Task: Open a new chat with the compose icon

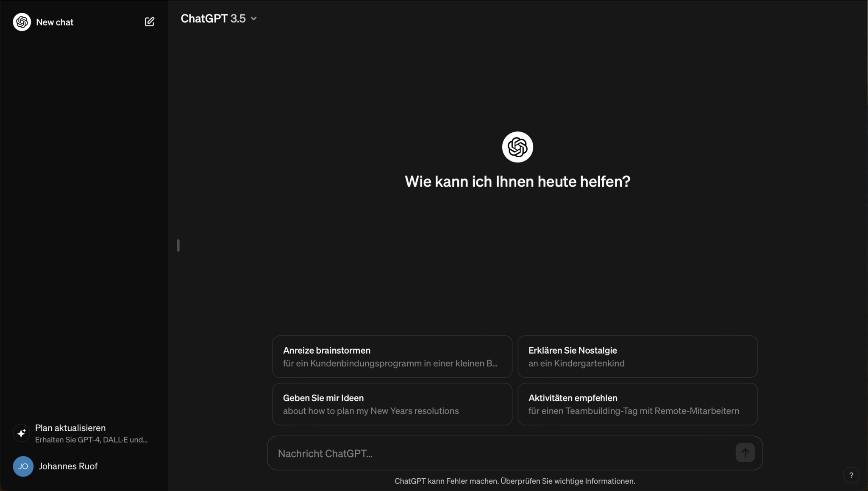Action: point(149,22)
